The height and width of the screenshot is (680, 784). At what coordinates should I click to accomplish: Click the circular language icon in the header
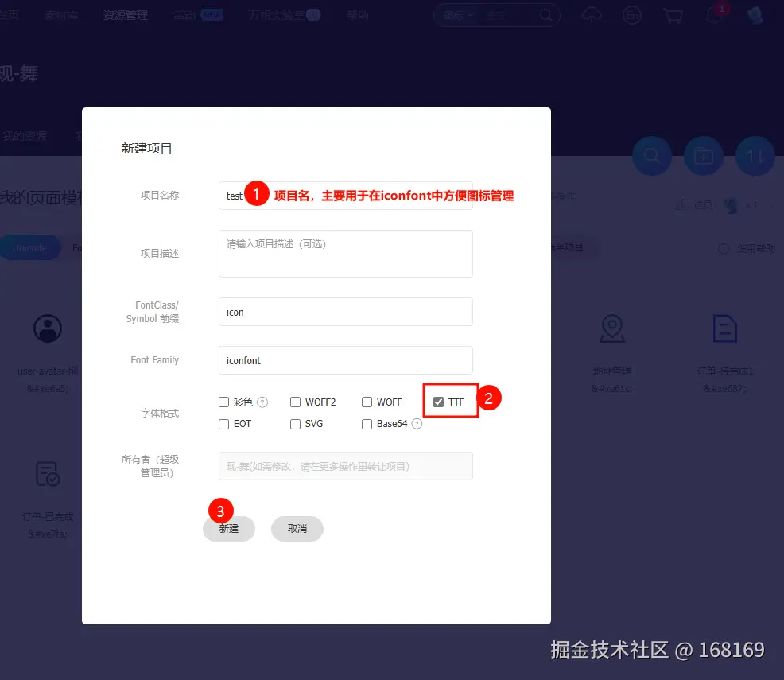(632, 15)
